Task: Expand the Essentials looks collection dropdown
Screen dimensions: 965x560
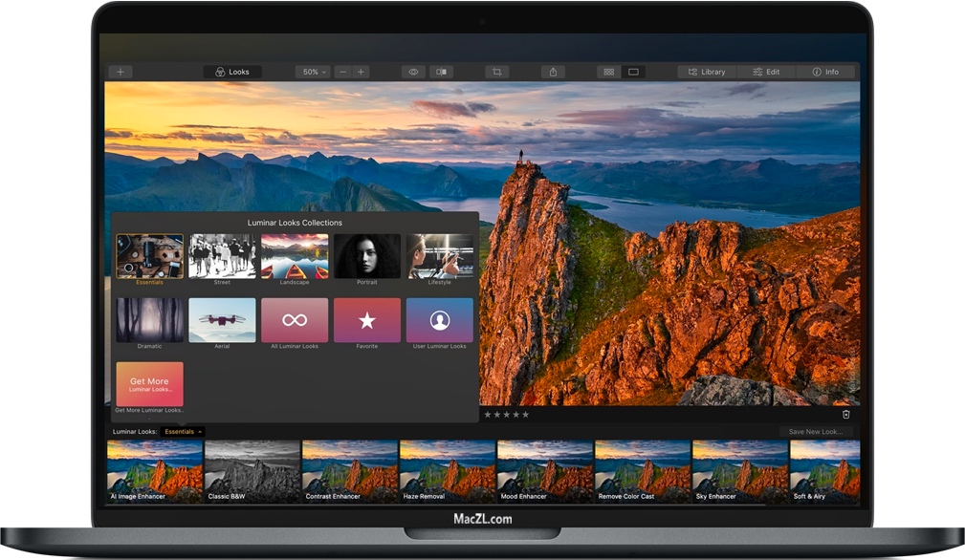Action: [183, 432]
